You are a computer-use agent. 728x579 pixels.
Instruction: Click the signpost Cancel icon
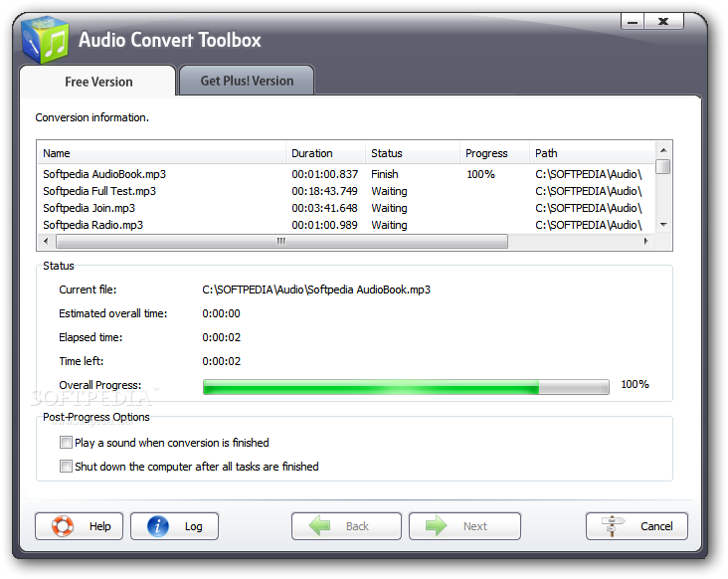pyautogui.click(x=613, y=526)
